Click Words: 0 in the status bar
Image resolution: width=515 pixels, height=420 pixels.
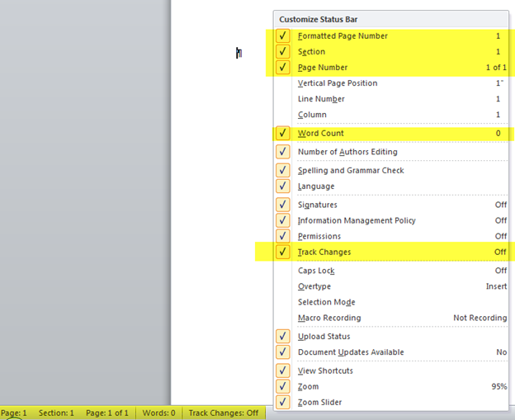pos(157,413)
